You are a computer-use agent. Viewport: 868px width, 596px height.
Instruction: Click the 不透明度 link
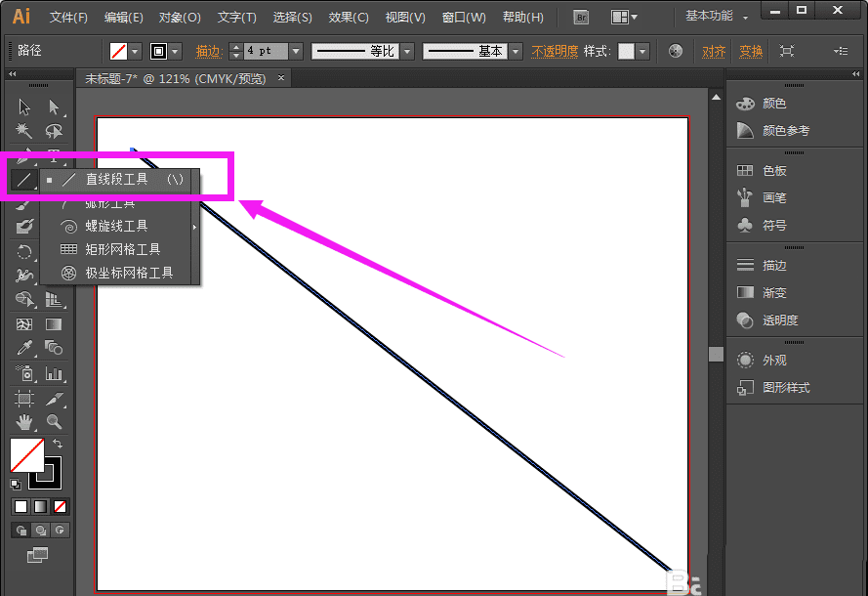(555, 52)
